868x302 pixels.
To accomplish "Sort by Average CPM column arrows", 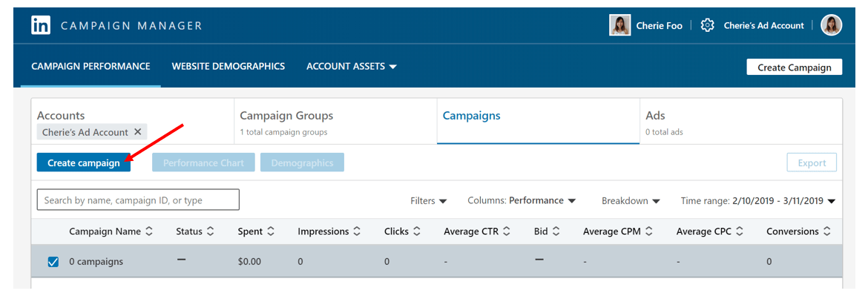I will click(x=649, y=232).
